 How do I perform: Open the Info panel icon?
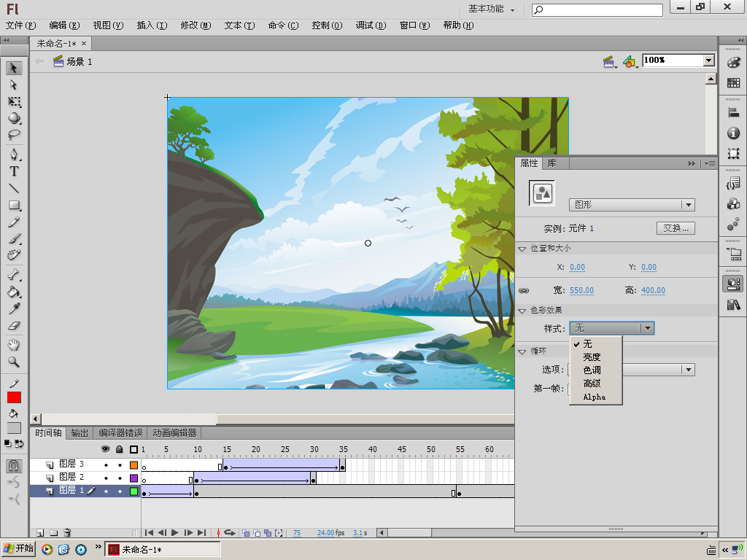pos(734,133)
